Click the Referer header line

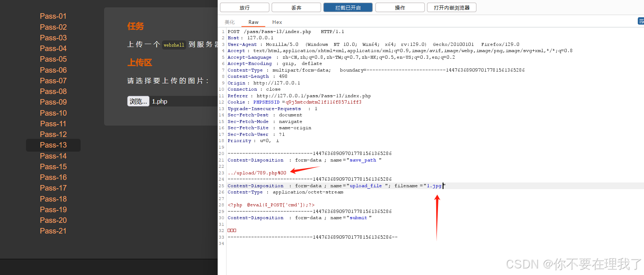(x=299, y=96)
